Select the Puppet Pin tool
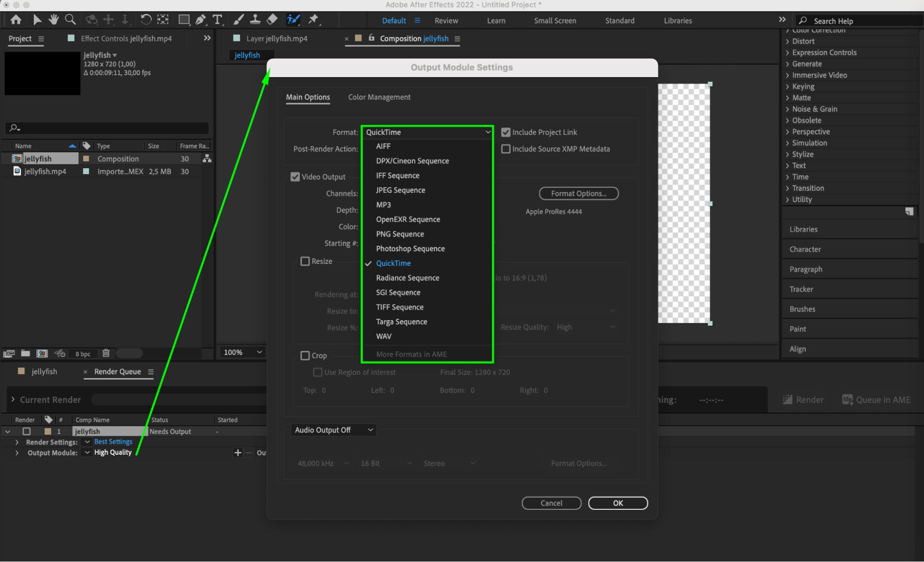 pos(313,19)
